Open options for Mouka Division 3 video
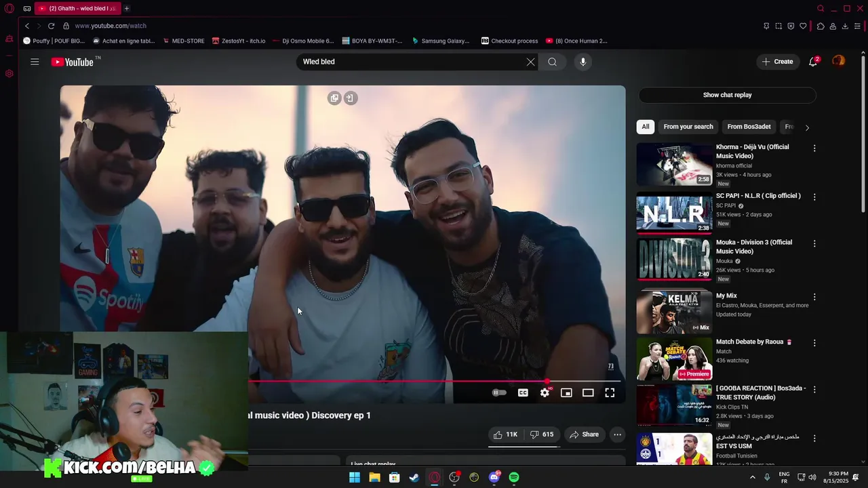 814,243
